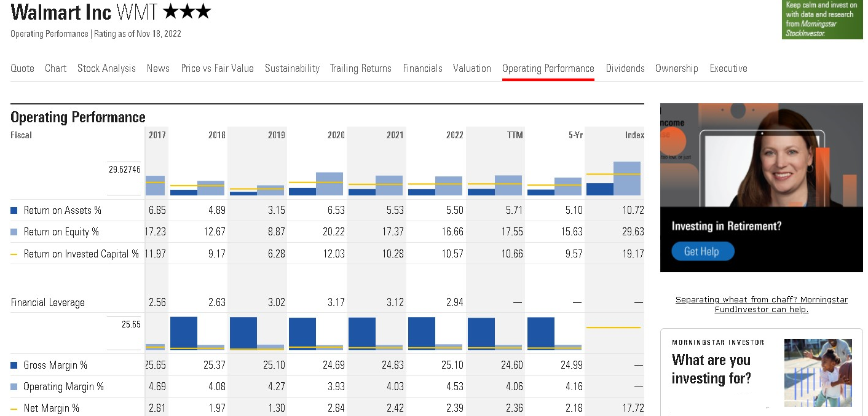Open the Quote tab
This screenshot has width=868, height=416.
point(22,68)
